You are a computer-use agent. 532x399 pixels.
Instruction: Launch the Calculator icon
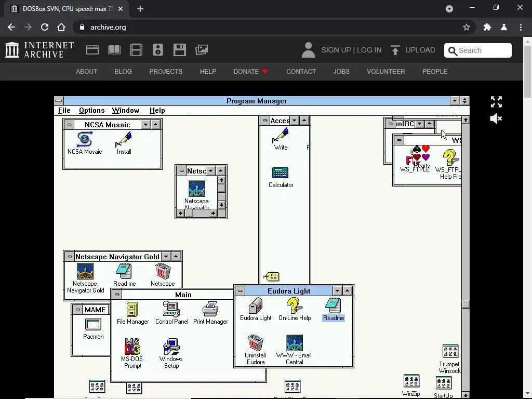point(280,172)
